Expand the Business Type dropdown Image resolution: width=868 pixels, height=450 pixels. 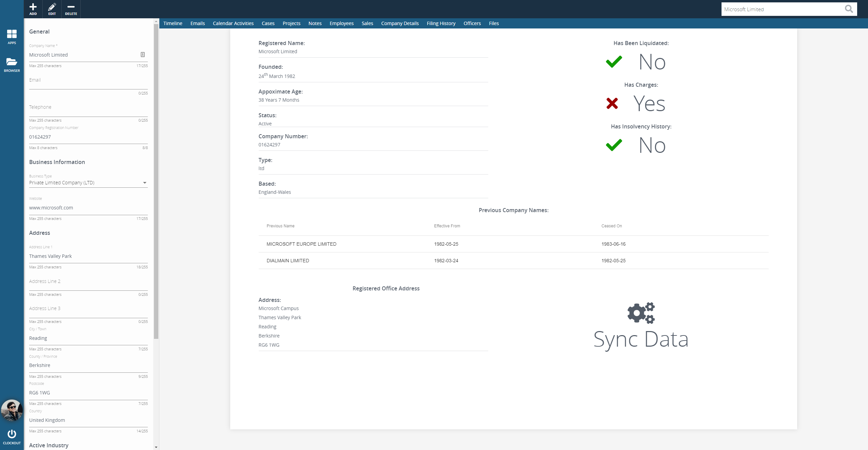point(145,183)
